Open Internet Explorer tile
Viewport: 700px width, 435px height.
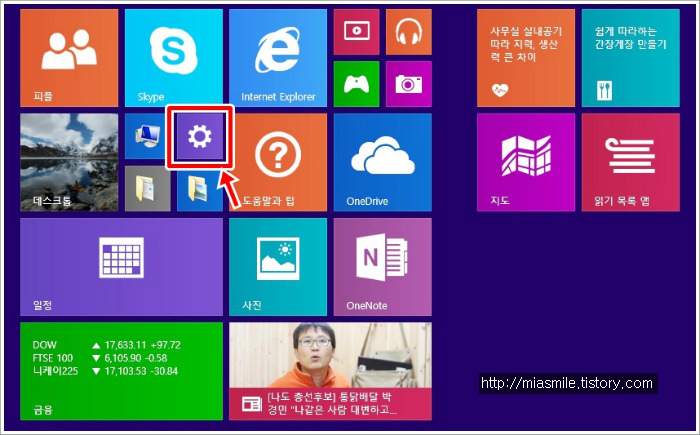[x=278, y=58]
